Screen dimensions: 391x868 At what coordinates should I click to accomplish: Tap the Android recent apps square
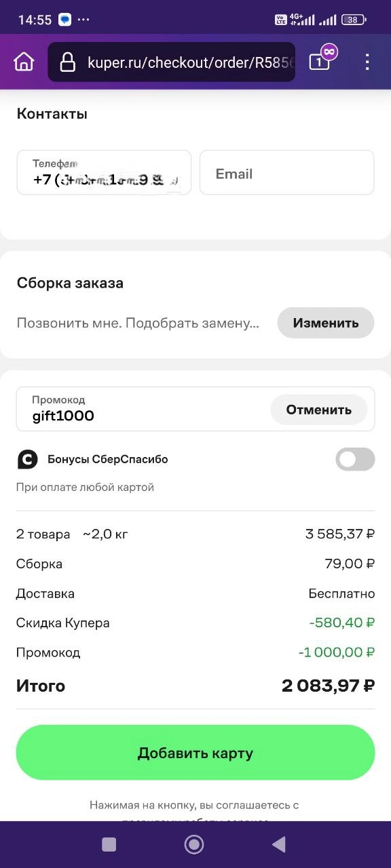[109, 844]
